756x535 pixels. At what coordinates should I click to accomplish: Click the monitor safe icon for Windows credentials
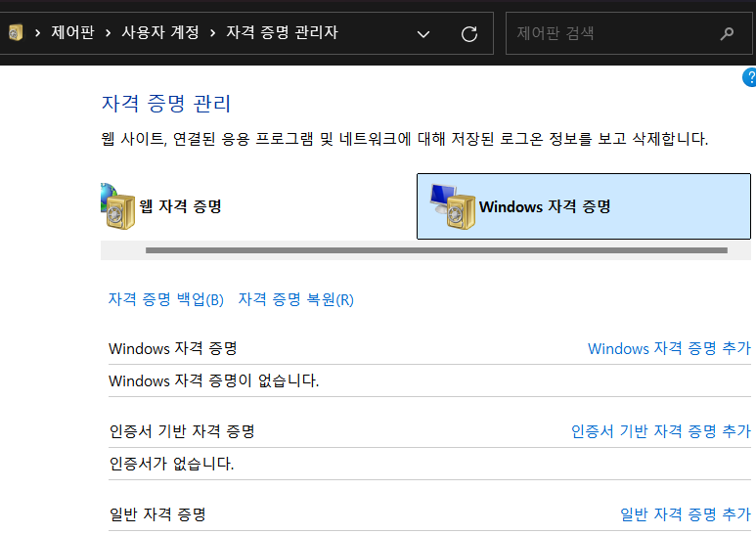click(x=453, y=206)
